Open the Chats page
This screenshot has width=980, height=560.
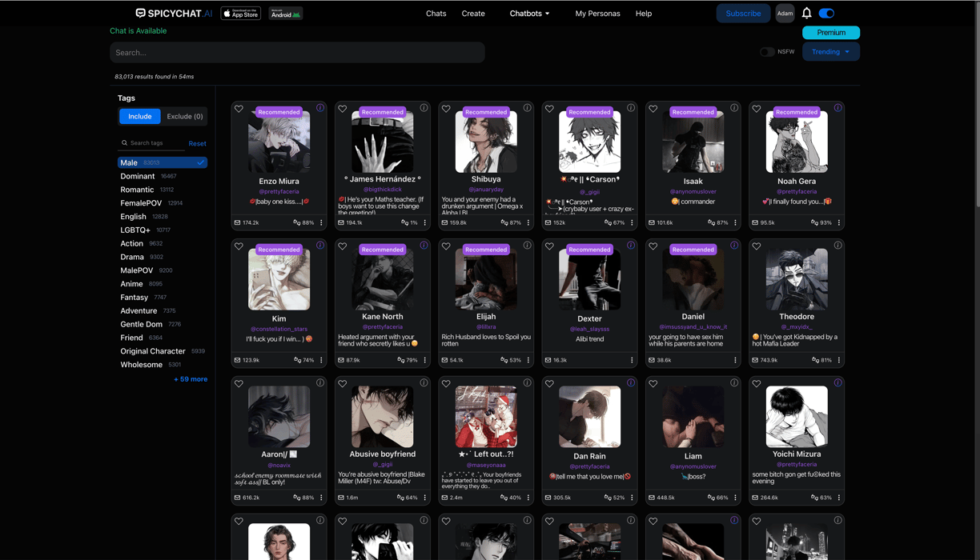point(436,13)
